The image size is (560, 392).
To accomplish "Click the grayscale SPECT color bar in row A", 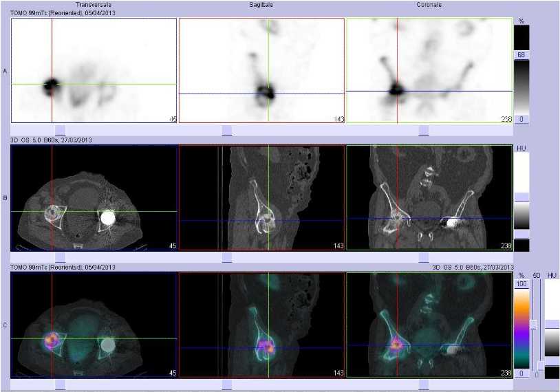I will coord(521,87).
